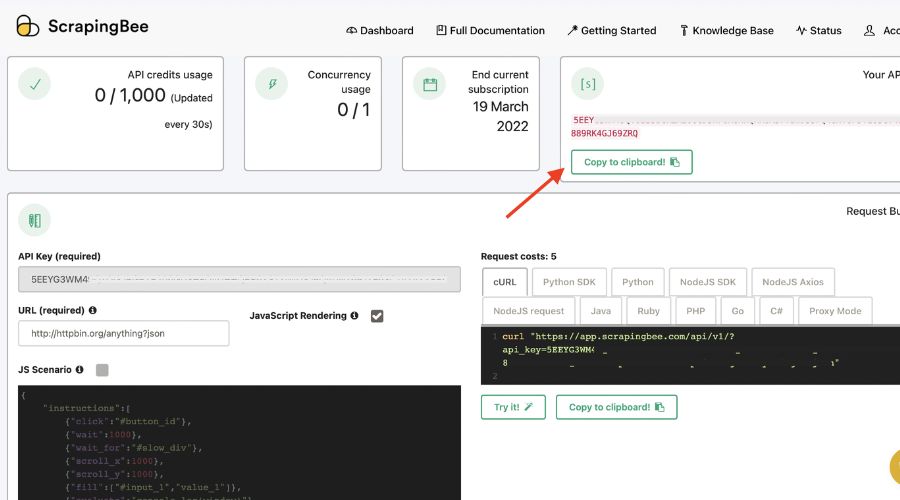
Task: Switch to the PHP tab
Action: (x=695, y=311)
